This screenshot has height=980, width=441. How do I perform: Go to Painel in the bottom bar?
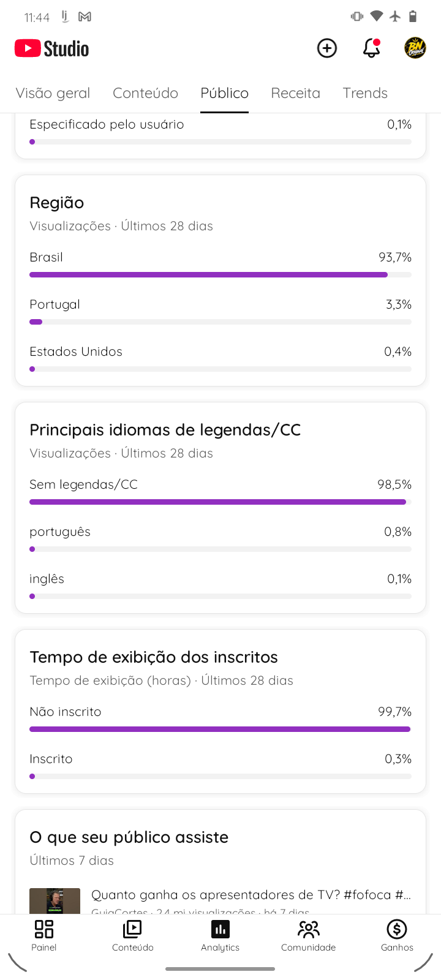point(44,936)
